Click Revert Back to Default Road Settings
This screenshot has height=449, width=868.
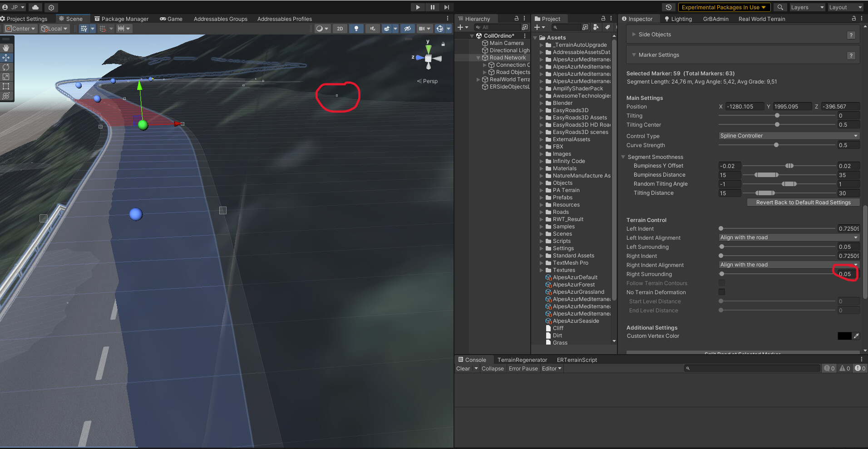tap(803, 202)
